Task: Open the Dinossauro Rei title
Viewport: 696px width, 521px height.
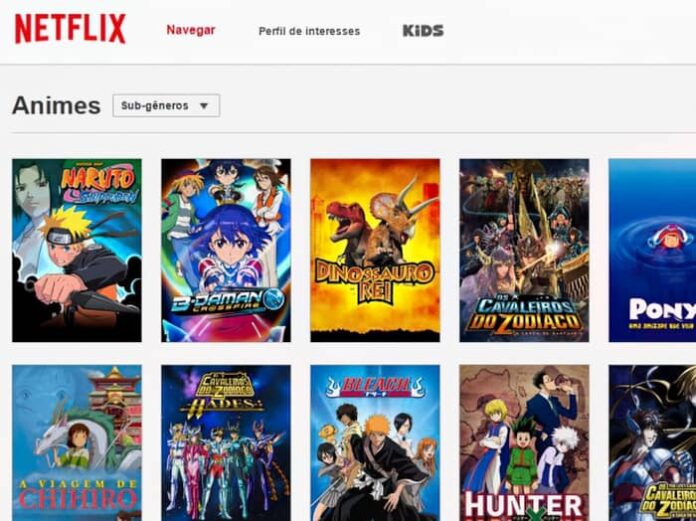Action: point(375,250)
